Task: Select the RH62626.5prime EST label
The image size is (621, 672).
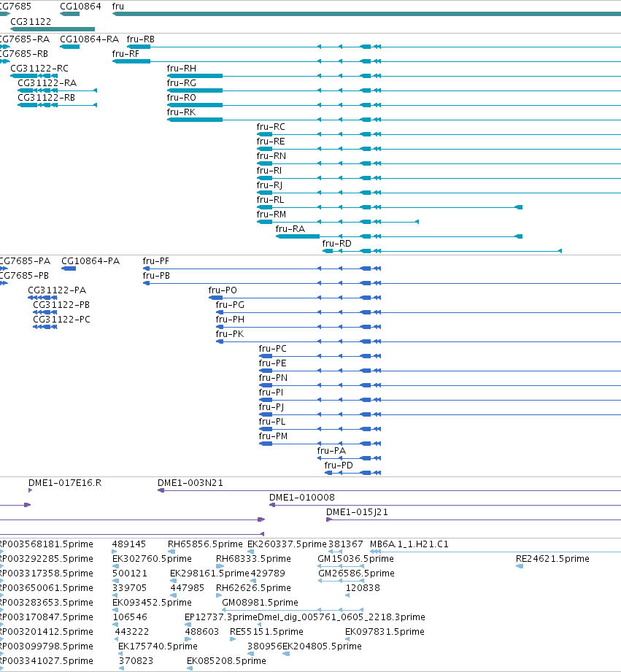Action: click(253, 588)
